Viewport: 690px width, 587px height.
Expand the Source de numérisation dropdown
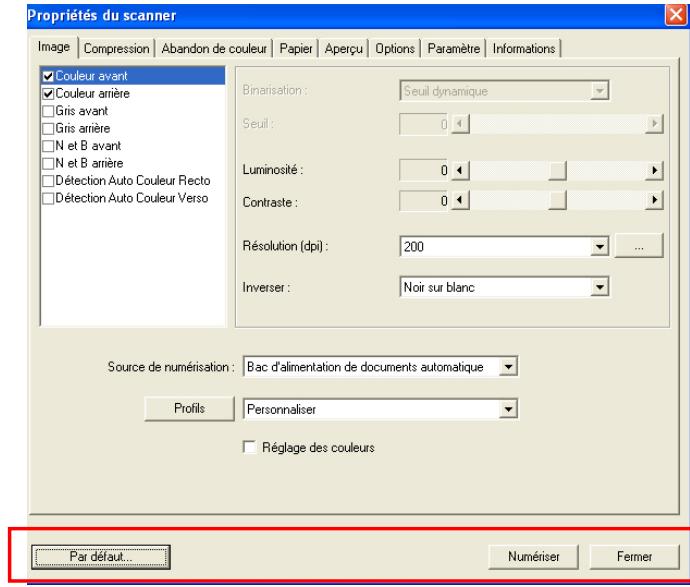tap(508, 367)
